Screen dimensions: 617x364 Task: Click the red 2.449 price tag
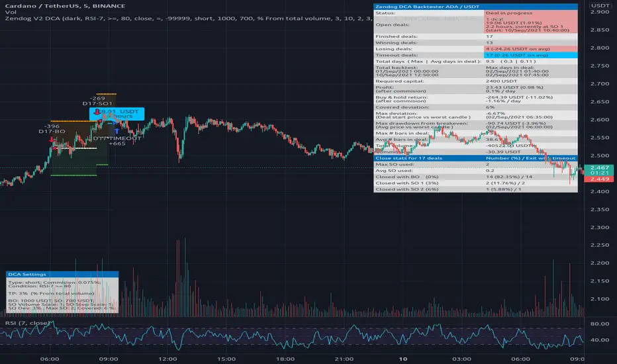click(x=600, y=179)
